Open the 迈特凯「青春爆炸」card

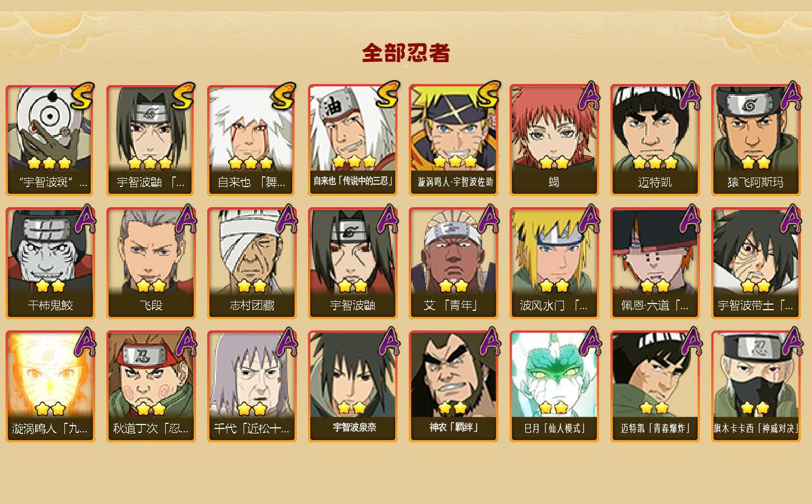tap(655, 386)
